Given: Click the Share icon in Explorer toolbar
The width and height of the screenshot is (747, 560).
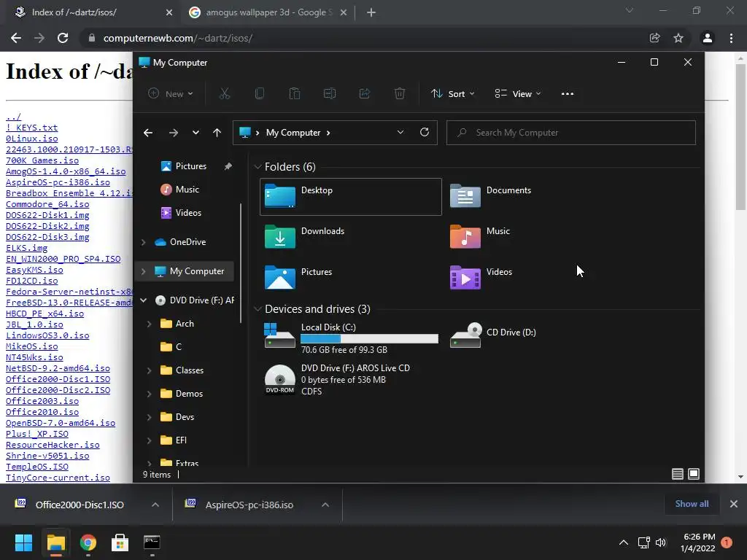Looking at the screenshot, I should coord(365,94).
